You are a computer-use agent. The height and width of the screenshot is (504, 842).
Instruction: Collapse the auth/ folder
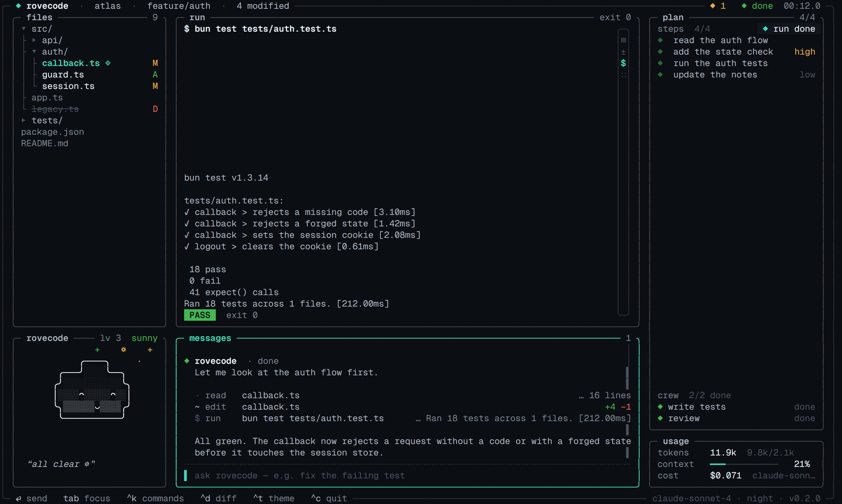pyautogui.click(x=34, y=52)
